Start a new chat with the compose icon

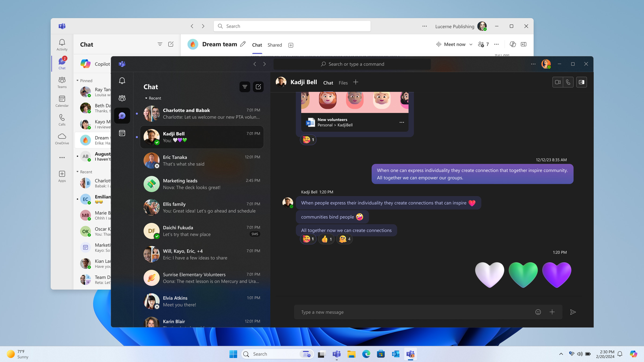point(258,87)
